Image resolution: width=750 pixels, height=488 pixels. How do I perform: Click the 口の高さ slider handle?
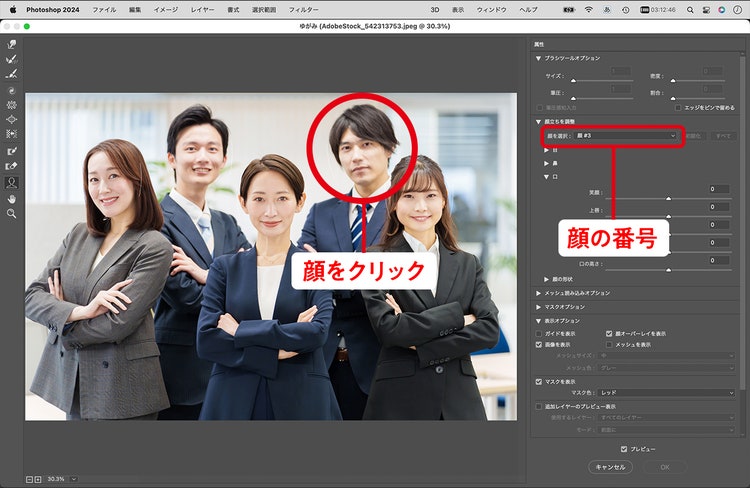(x=669, y=270)
